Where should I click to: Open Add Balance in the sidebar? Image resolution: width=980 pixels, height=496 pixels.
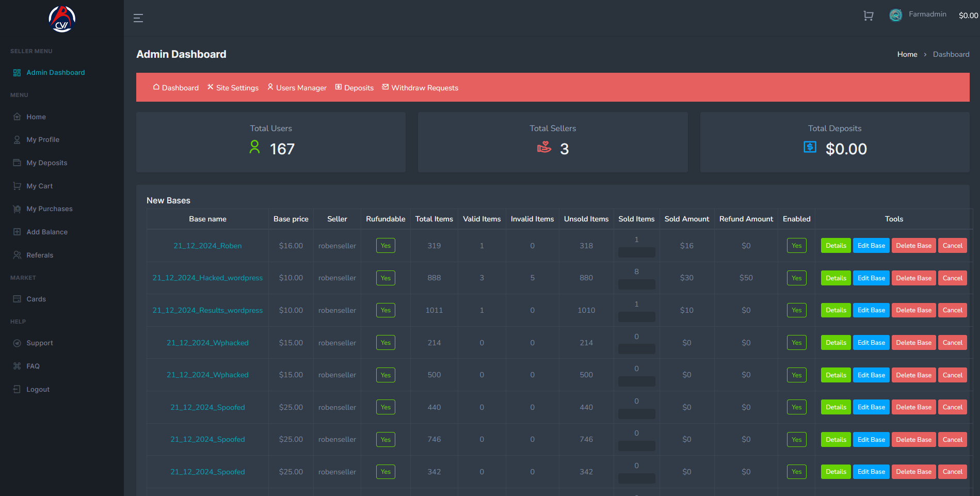tap(47, 232)
